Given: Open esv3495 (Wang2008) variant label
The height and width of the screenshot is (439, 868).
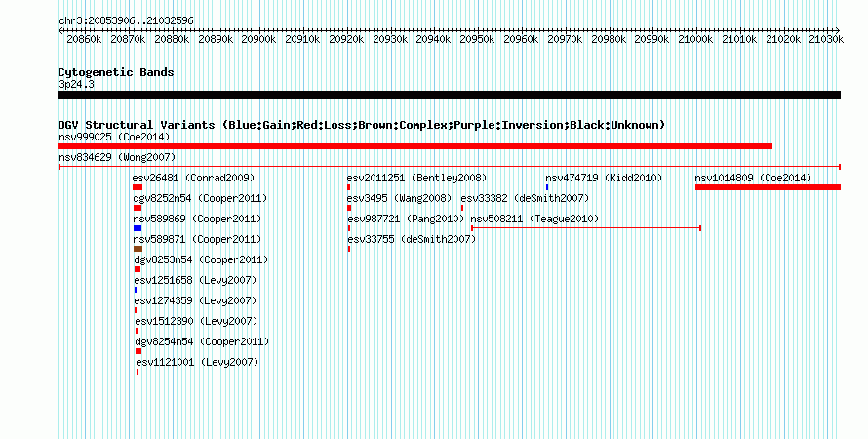Looking at the screenshot, I should point(399,198).
